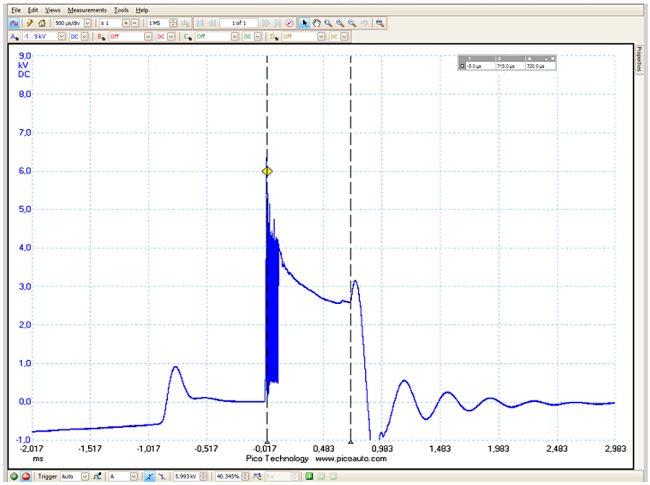
Task: Click the green start capture button
Action: pyautogui.click(x=12, y=476)
